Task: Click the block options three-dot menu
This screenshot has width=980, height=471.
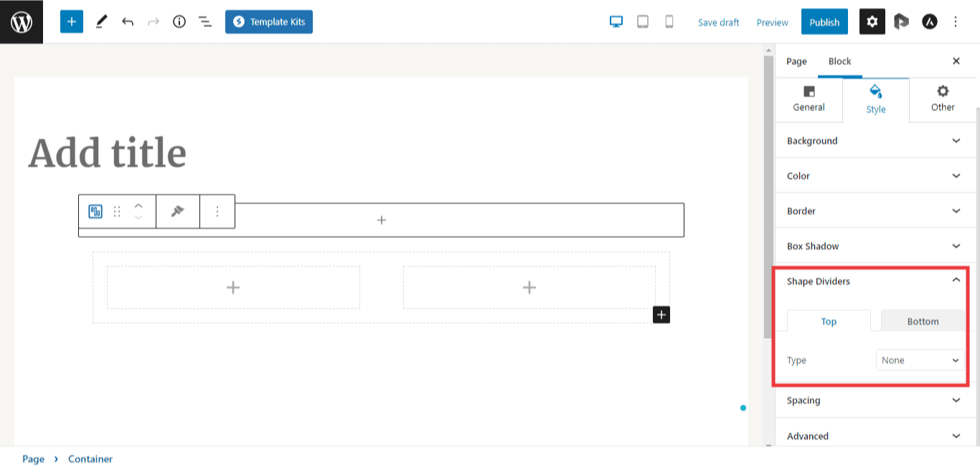Action: pyautogui.click(x=217, y=211)
